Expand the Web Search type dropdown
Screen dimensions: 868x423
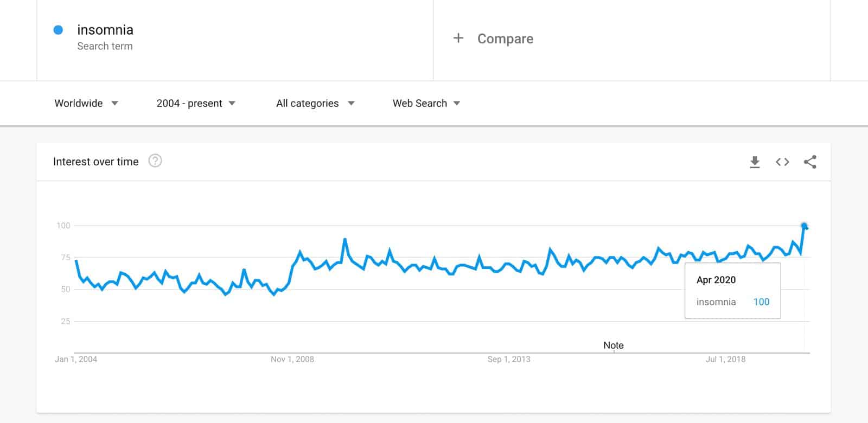[426, 103]
